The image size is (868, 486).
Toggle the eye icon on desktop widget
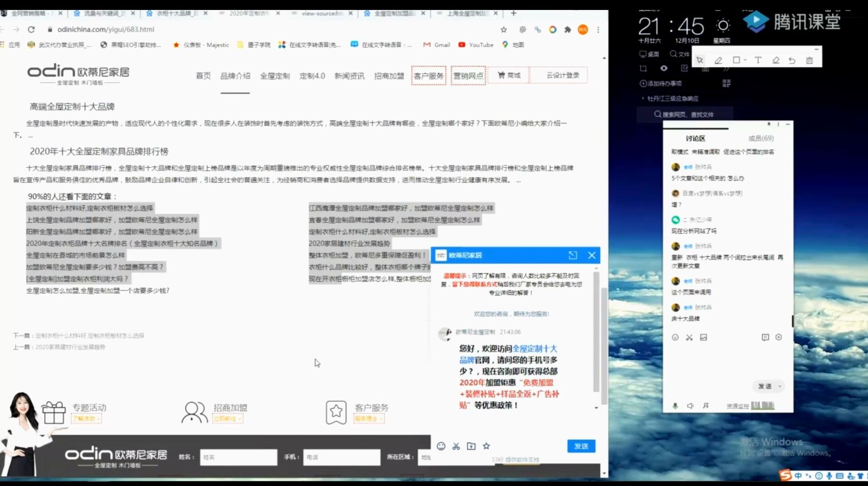pos(664,68)
